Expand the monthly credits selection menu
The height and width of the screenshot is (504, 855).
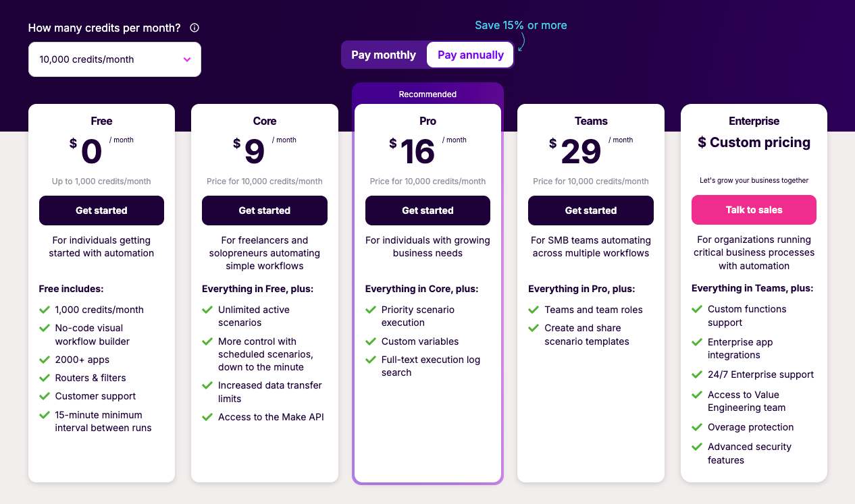(x=114, y=59)
